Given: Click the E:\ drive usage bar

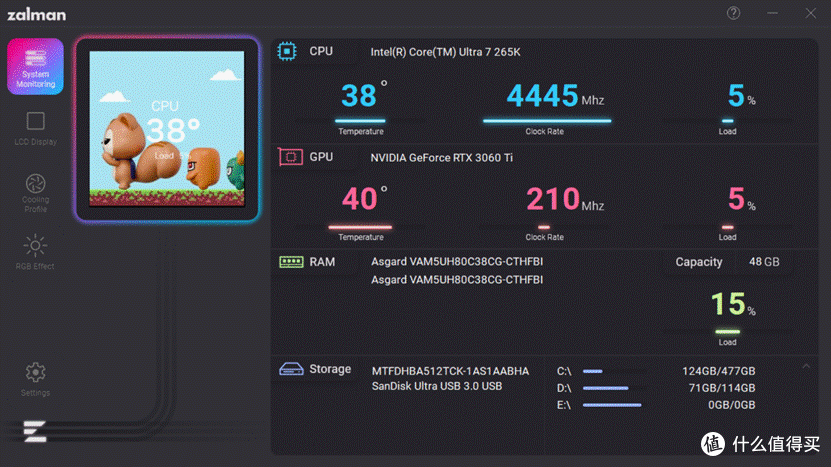Looking at the screenshot, I should pos(612,405).
